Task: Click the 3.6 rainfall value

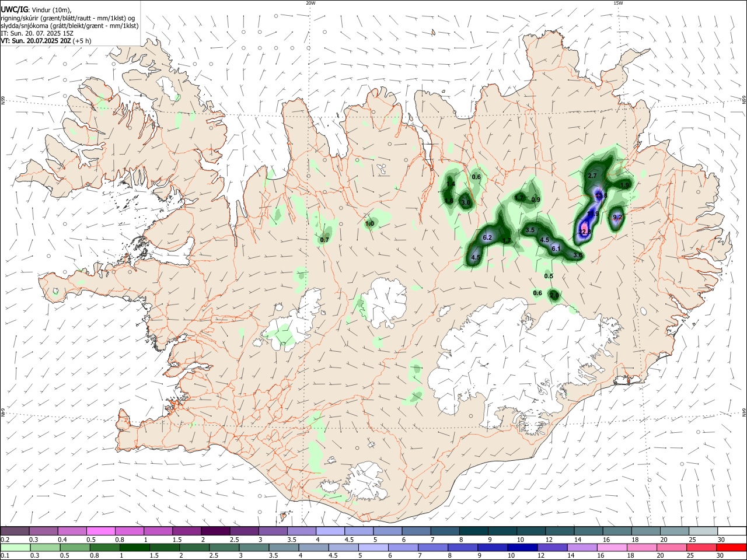Action: point(578,255)
